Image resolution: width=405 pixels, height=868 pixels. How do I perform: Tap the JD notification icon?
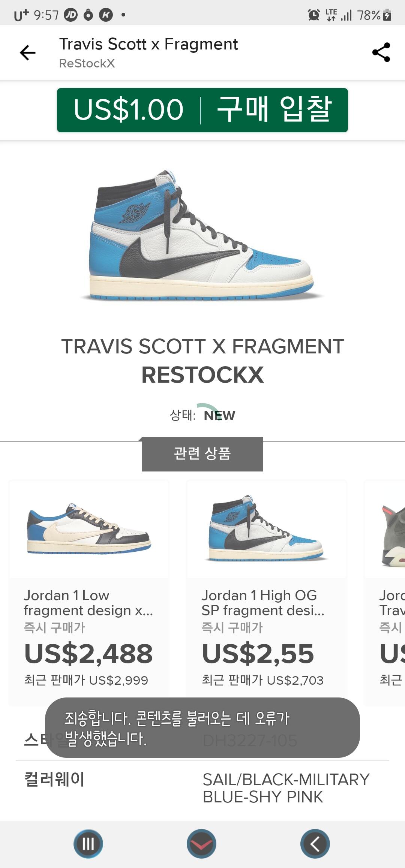pyautogui.click(x=70, y=15)
